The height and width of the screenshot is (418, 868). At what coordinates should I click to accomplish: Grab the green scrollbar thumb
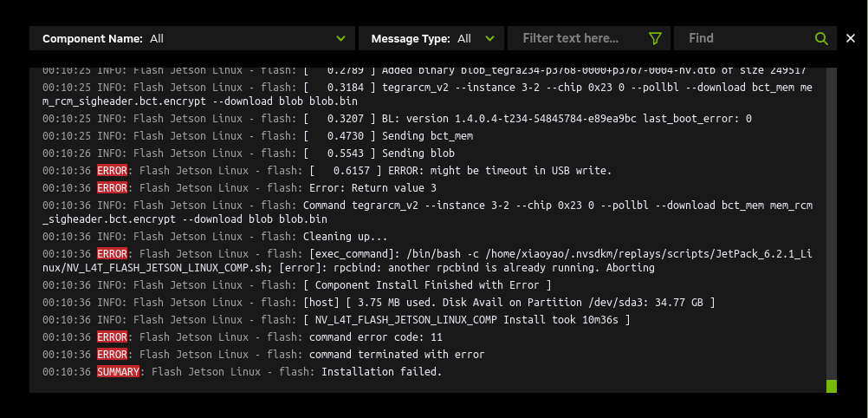click(832, 385)
